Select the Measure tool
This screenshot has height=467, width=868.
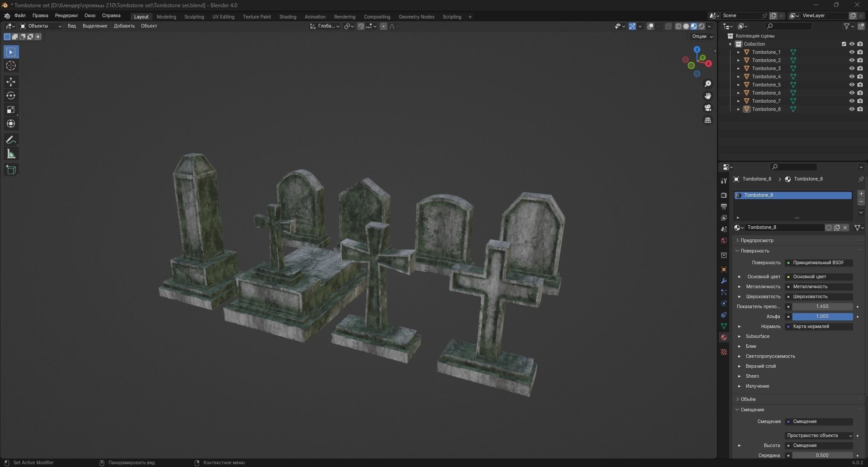click(11, 154)
